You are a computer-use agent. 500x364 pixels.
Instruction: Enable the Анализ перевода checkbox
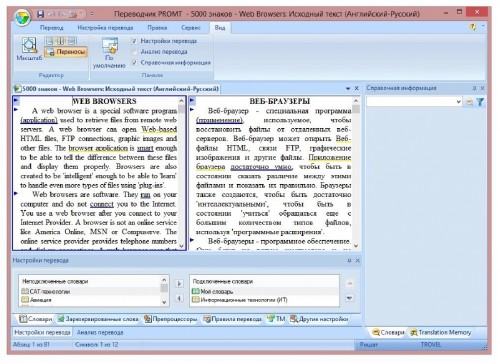[134, 52]
